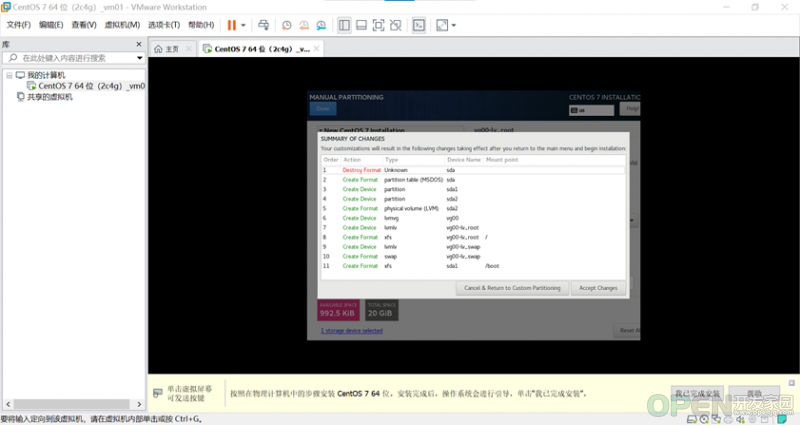Screen dimensions: 800x425
Task: Select row 10 swap vg00-lv_swap entry
Action: pyautogui.click(x=473, y=256)
